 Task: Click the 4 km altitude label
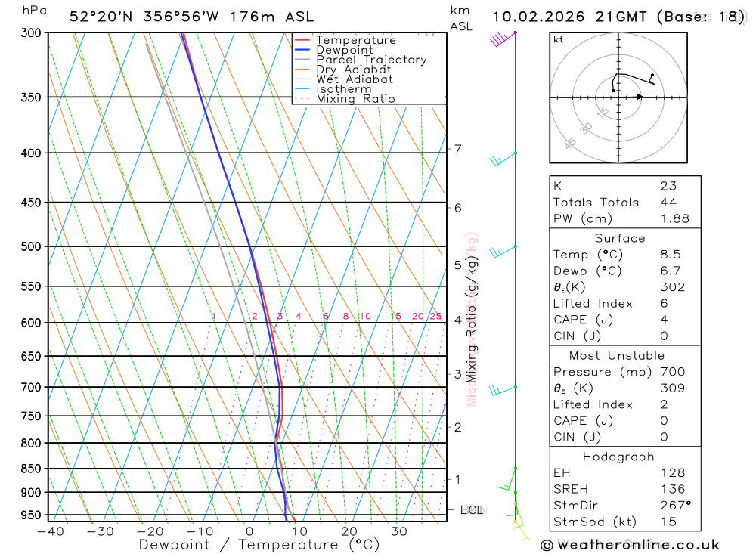pos(457,320)
